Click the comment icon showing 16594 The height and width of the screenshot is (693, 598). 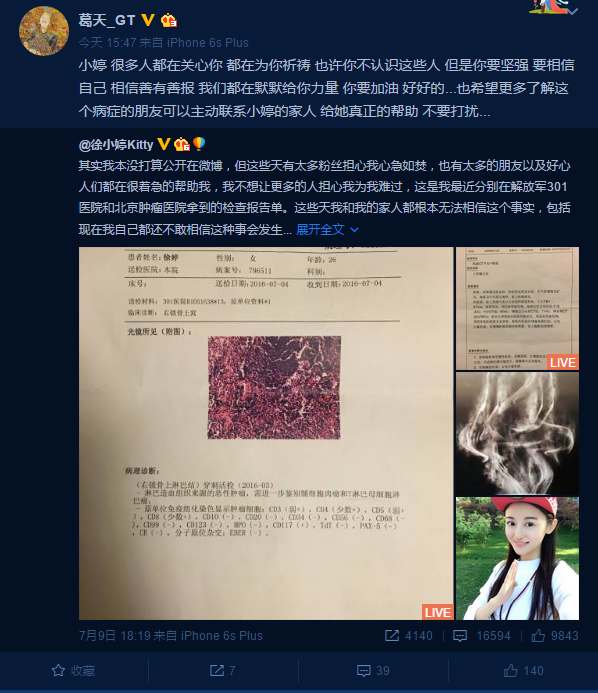(x=460, y=636)
